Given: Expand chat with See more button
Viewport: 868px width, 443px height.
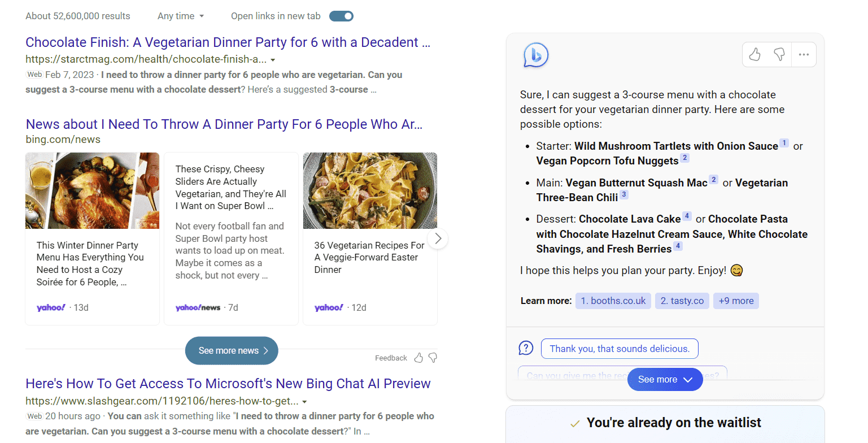Looking at the screenshot, I should pos(665,380).
